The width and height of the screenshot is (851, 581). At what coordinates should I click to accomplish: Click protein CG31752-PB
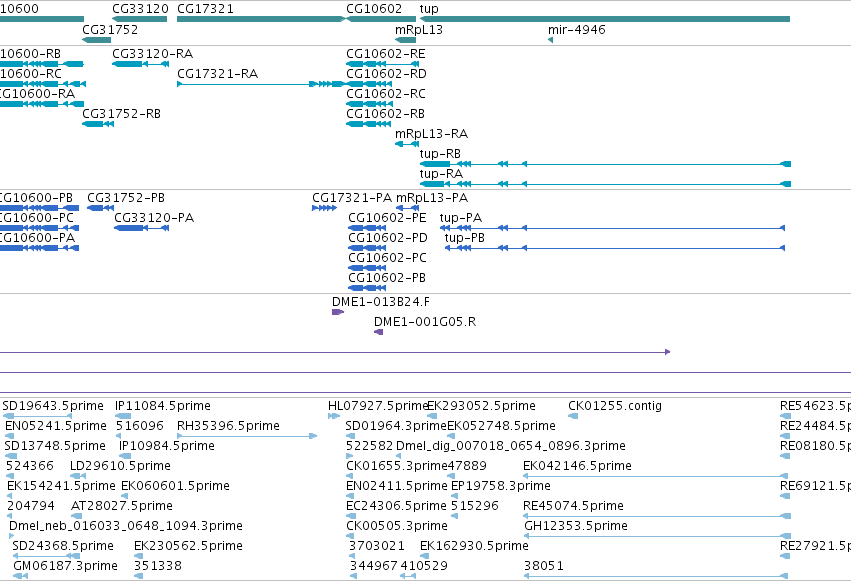coord(126,198)
